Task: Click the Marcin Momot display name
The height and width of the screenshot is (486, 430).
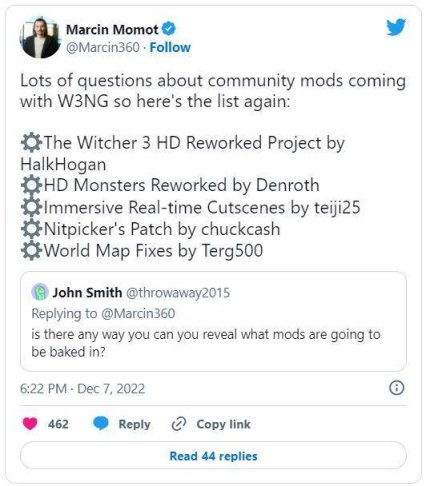Action: tap(112, 30)
